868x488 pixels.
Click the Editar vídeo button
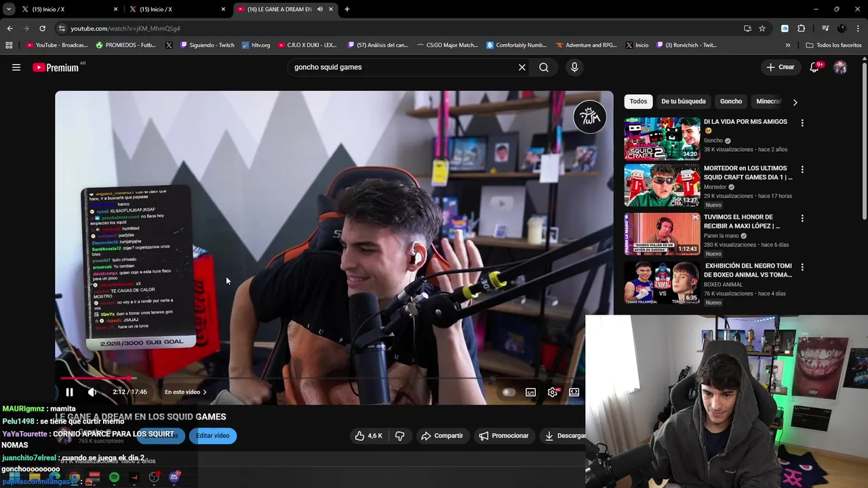tap(213, 436)
